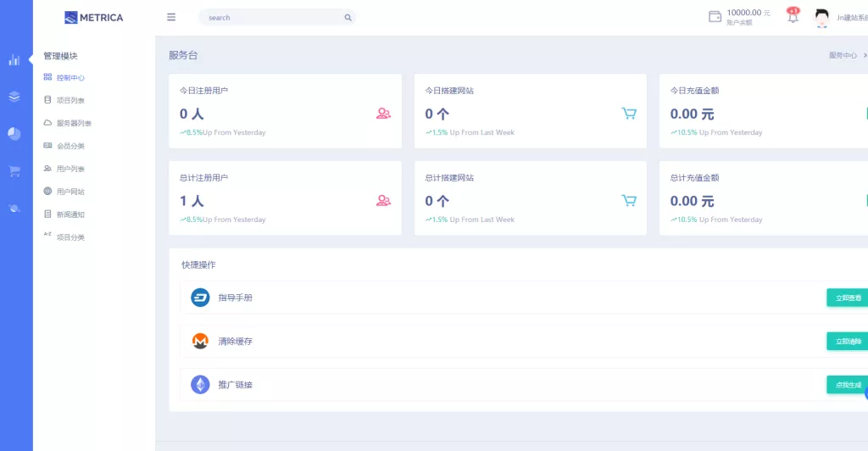Image resolution: width=868 pixels, height=451 pixels.
Task: Click 立即清除 button for 清除缓存
Action: [x=847, y=342]
